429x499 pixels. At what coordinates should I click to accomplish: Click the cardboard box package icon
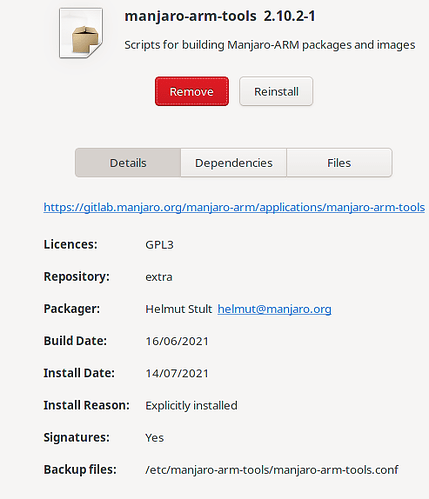click(81, 33)
